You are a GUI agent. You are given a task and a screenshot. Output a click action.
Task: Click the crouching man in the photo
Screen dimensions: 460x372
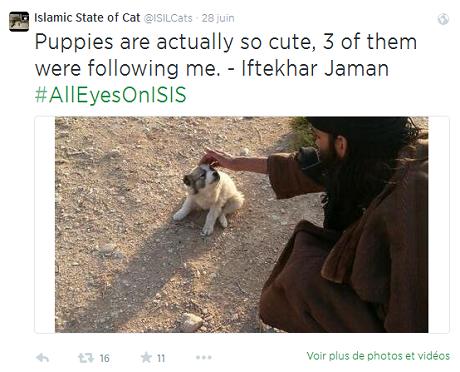pyautogui.click(x=345, y=224)
